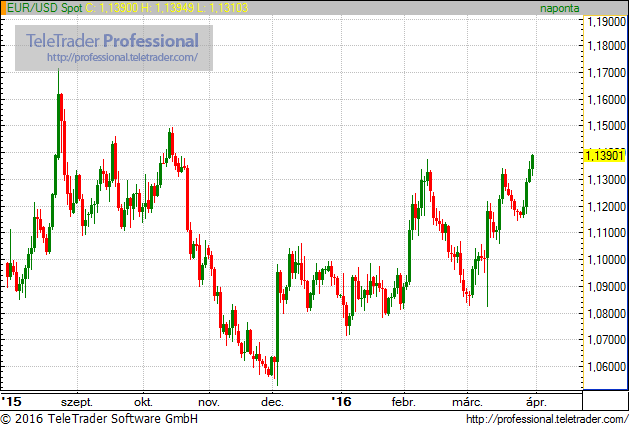The height and width of the screenshot is (428, 629).
Task: Click the 'naponta' interval label
Action: tap(560, 8)
